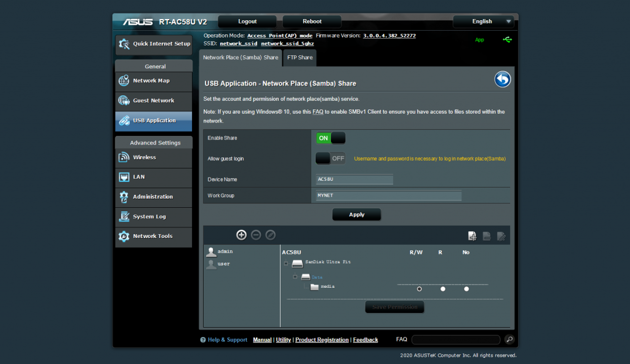
Task: Open the Product Registration link
Action: point(322,340)
